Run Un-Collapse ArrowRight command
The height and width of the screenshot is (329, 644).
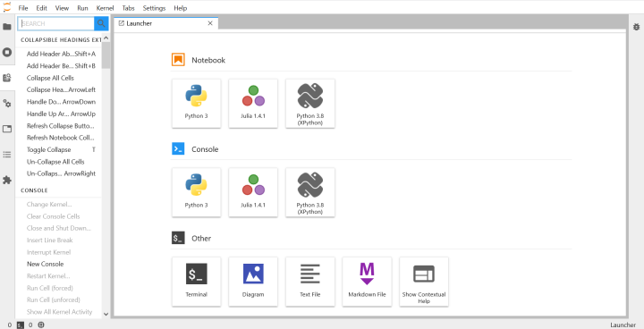point(61,173)
